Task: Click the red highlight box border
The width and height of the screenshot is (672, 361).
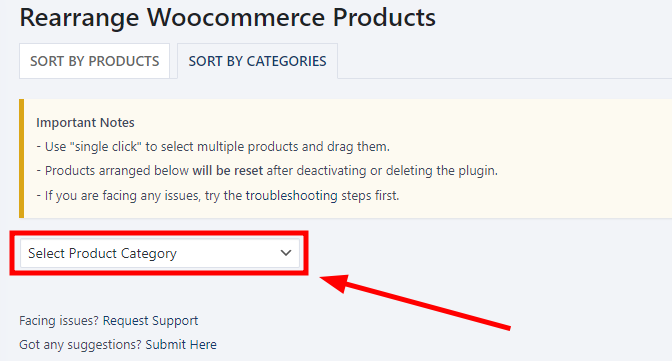Action: pos(159,233)
